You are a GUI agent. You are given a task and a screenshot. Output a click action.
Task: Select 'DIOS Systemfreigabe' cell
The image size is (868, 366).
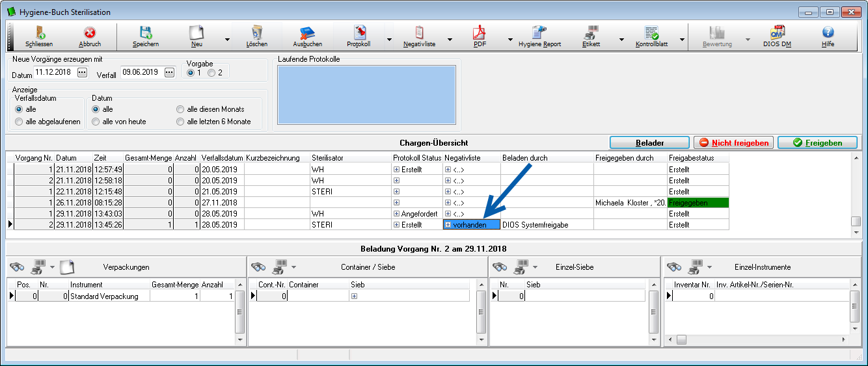tap(547, 225)
